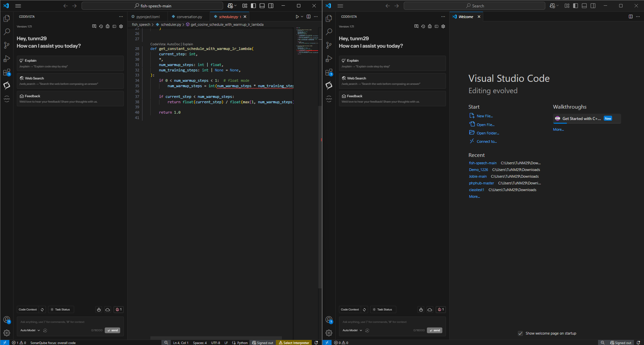Open Run and Debug in left window
This screenshot has height=345, width=644.
click(x=7, y=59)
